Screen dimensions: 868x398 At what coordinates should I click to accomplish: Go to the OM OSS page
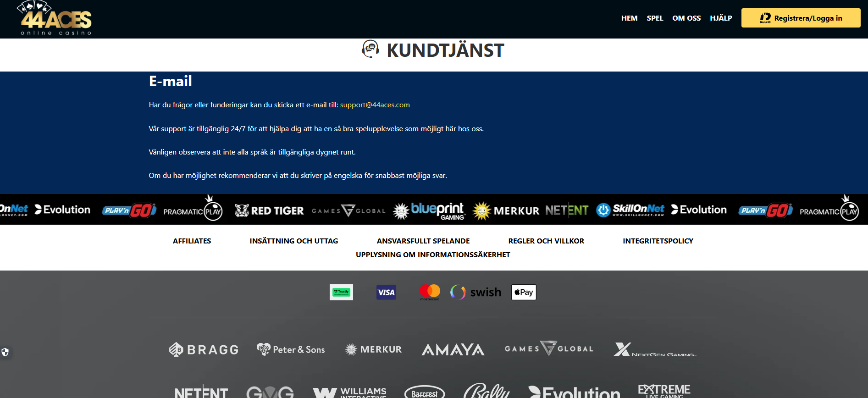tap(686, 18)
